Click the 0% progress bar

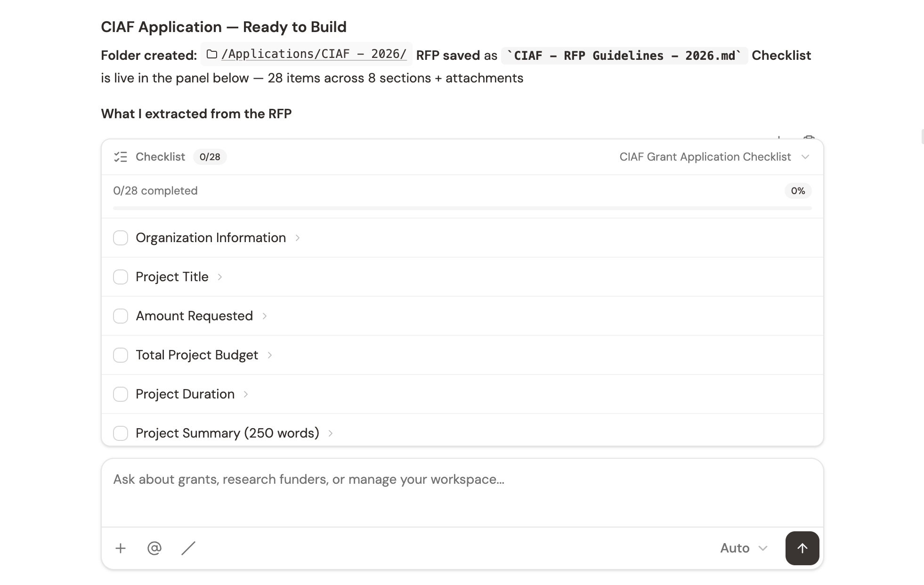[x=462, y=207]
